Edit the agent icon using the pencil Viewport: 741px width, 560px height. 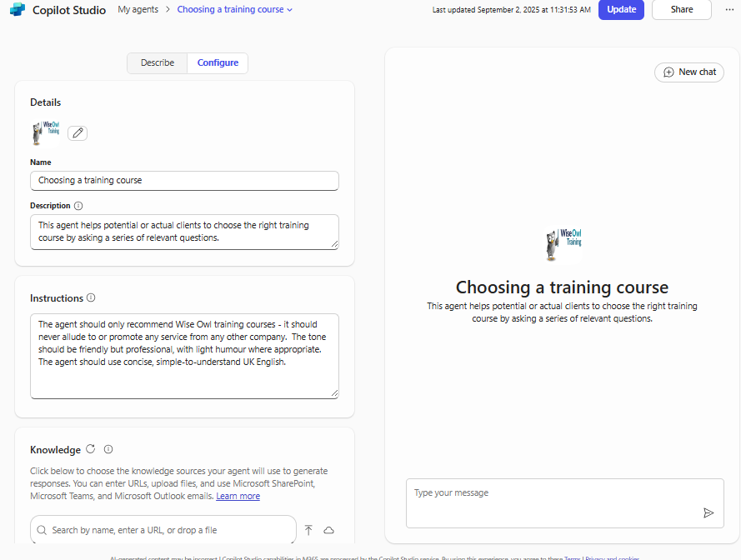point(77,132)
